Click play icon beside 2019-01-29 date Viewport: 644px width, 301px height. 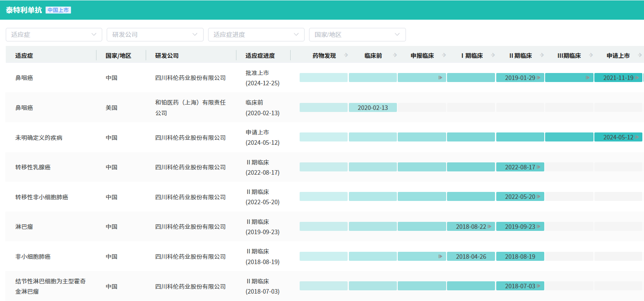tap(539, 78)
